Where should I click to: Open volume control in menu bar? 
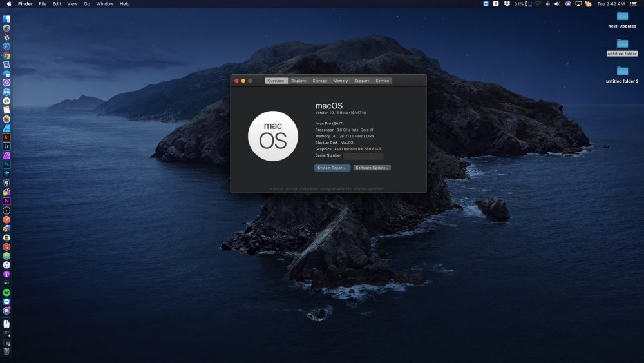557,4
